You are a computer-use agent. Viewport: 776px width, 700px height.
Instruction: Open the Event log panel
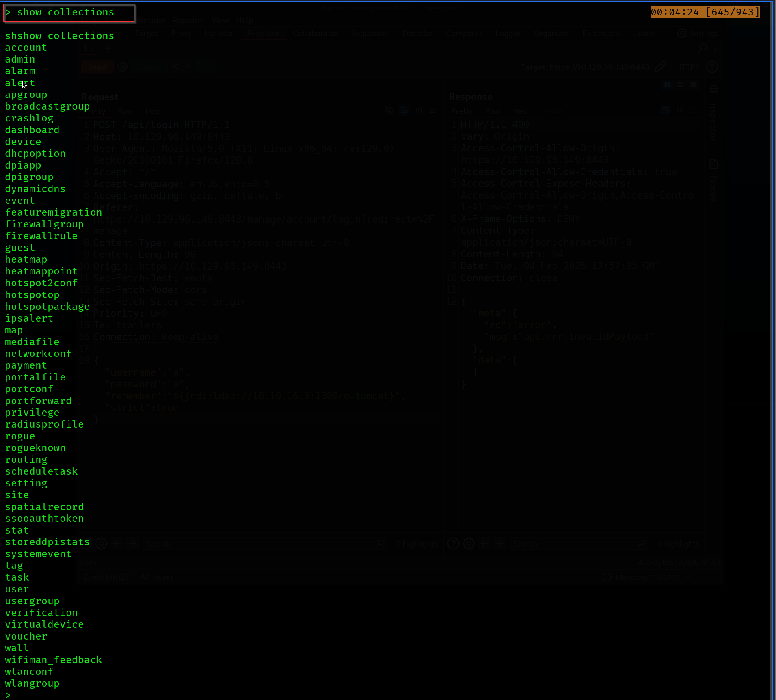(x=106, y=577)
